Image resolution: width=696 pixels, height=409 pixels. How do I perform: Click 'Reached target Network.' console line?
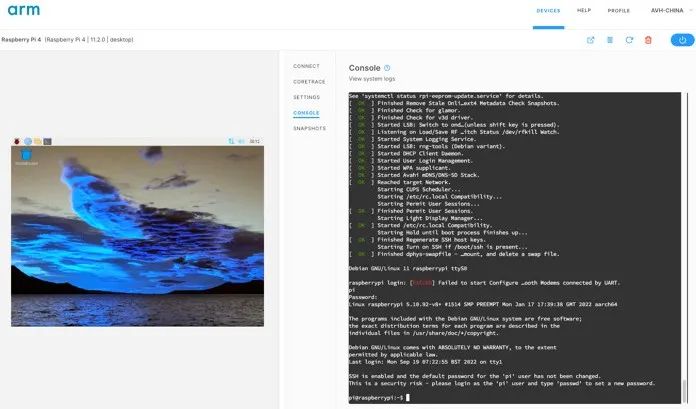click(413, 182)
